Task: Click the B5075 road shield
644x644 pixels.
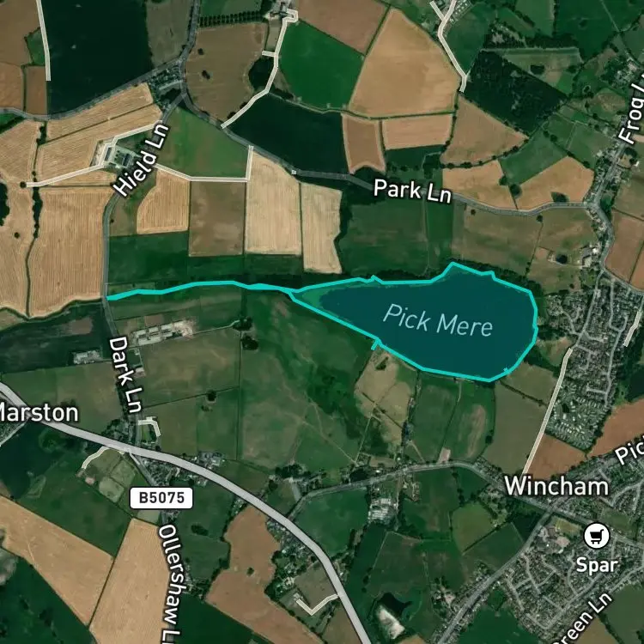Action: pos(161,498)
